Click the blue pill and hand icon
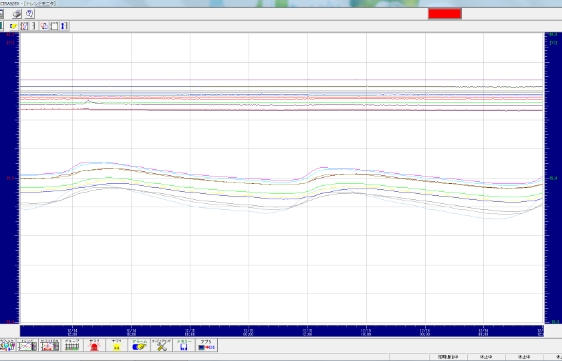Viewport: 562px width, 361px height. tap(139, 345)
